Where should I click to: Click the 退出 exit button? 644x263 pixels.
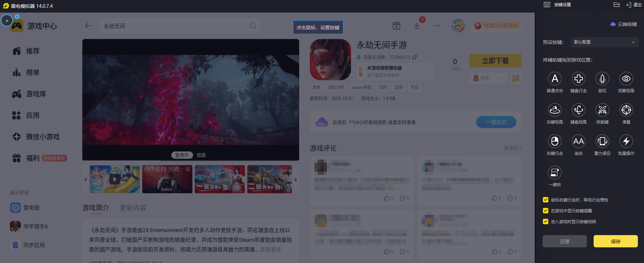pyautogui.click(x=634, y=5)
